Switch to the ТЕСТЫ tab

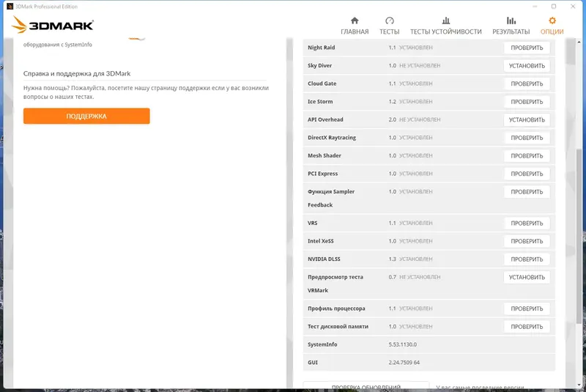(390, 32)
